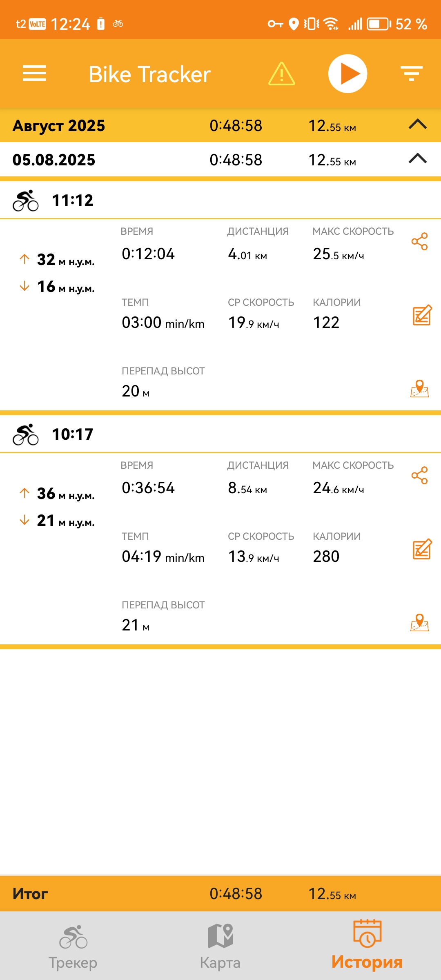
Task: Tap the battery status icon
Action: [379, 24]
